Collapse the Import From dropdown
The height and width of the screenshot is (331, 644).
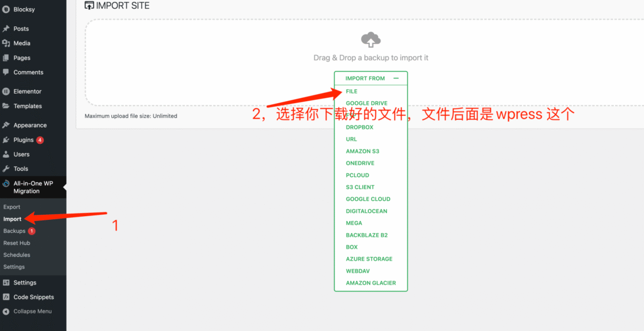click(371, 79)
